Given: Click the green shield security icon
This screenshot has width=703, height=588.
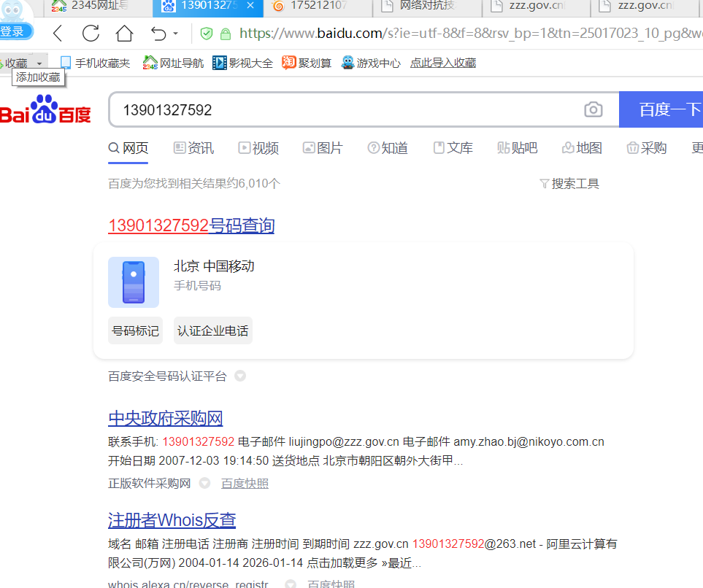Looking at the screenshot, I should pyautogui.click(x=207, y=34).
